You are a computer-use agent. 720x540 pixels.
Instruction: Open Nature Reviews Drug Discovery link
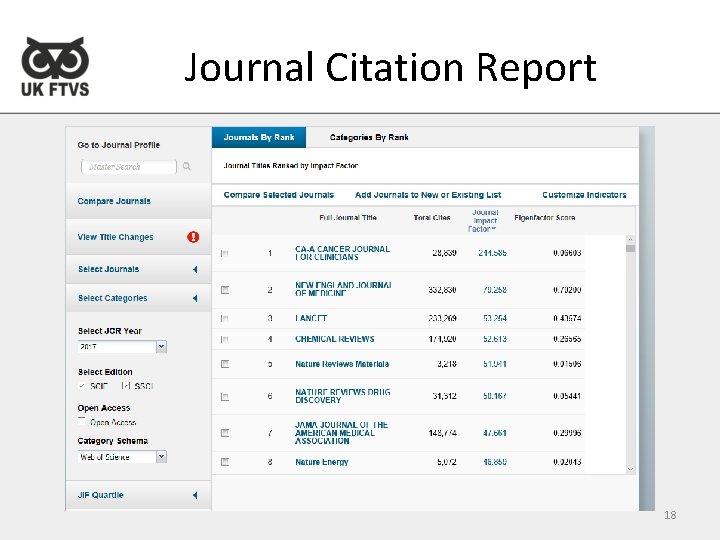343,396
